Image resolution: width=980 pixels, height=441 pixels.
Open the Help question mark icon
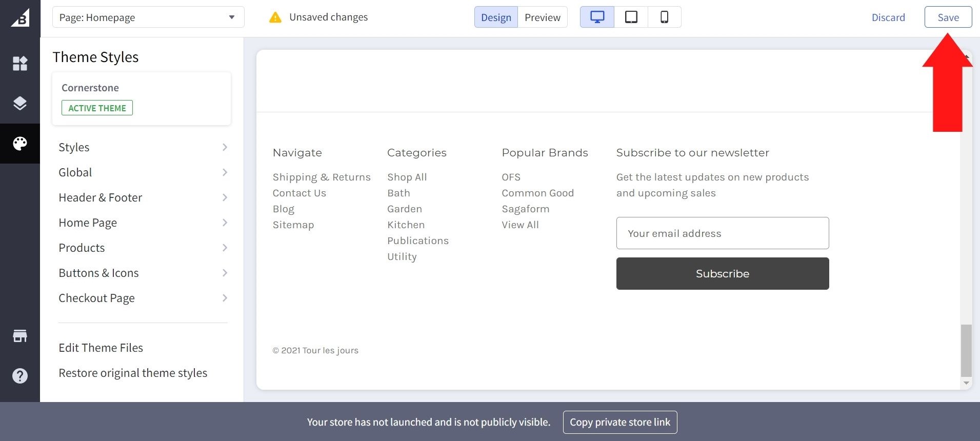(20, 376)
